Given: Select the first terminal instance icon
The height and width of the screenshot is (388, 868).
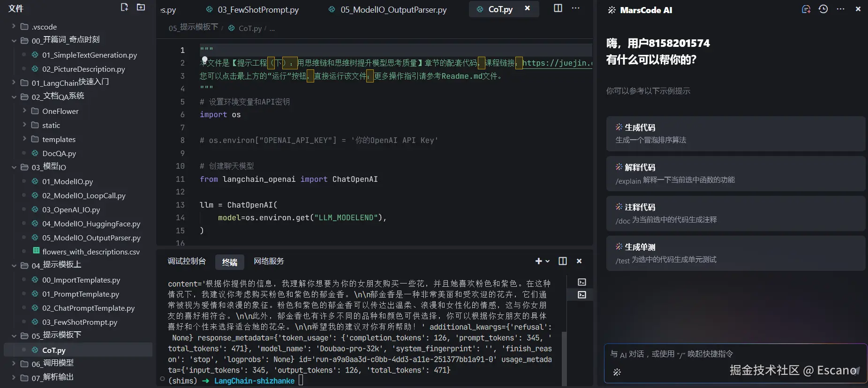Looking at the screenshot, I should [x=582, y=282].
